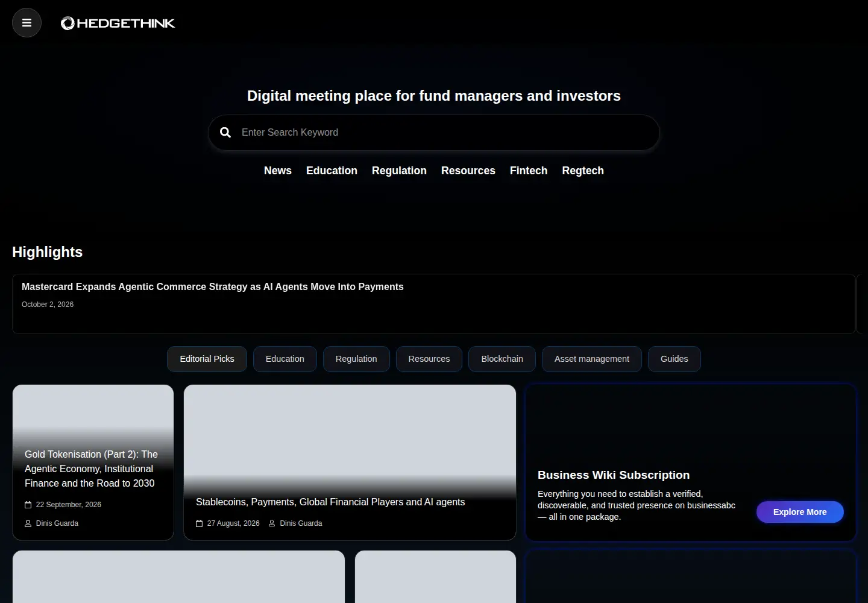Navigate to Fintech section

pos(529,171)
